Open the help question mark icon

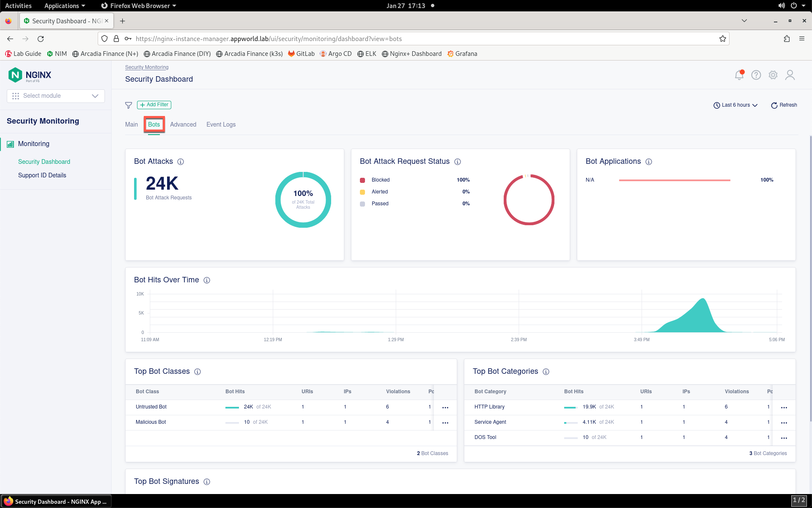tap(756, 75)
